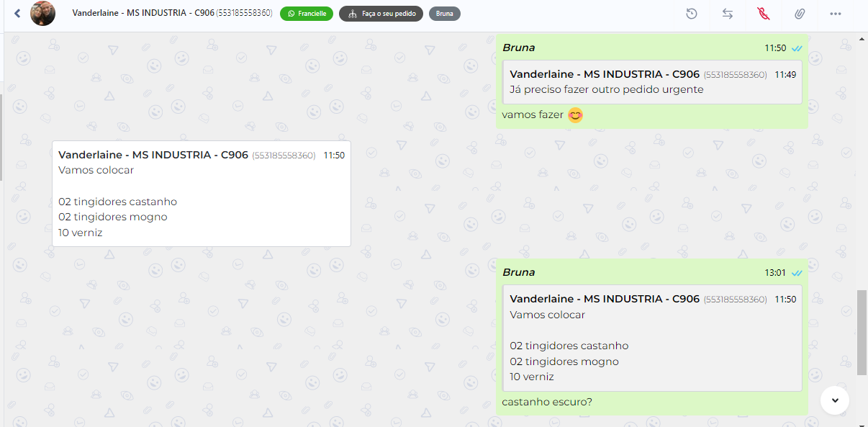Click the paperclip attachment icon

pyautogui.click(x=800, y=14)
